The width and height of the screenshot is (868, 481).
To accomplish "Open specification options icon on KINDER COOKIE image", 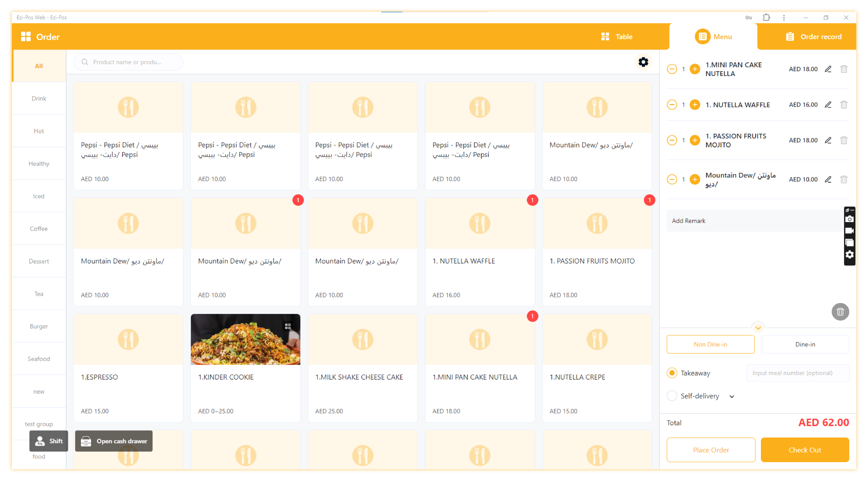I will click(287, 326).
